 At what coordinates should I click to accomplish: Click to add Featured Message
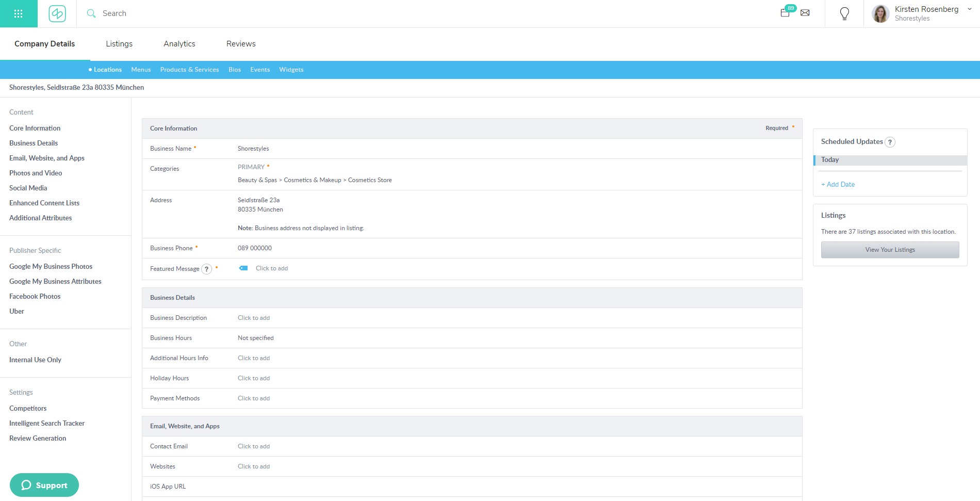coord(272,268)
